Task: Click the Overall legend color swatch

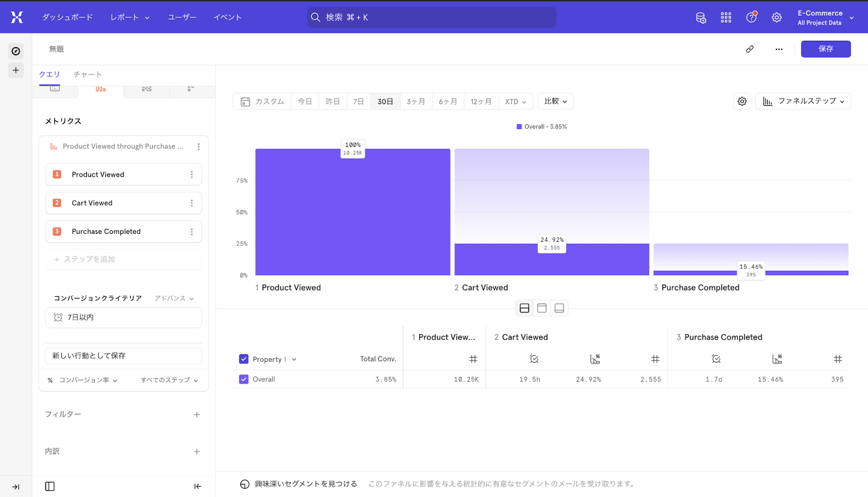Action: tap(519, 126)
